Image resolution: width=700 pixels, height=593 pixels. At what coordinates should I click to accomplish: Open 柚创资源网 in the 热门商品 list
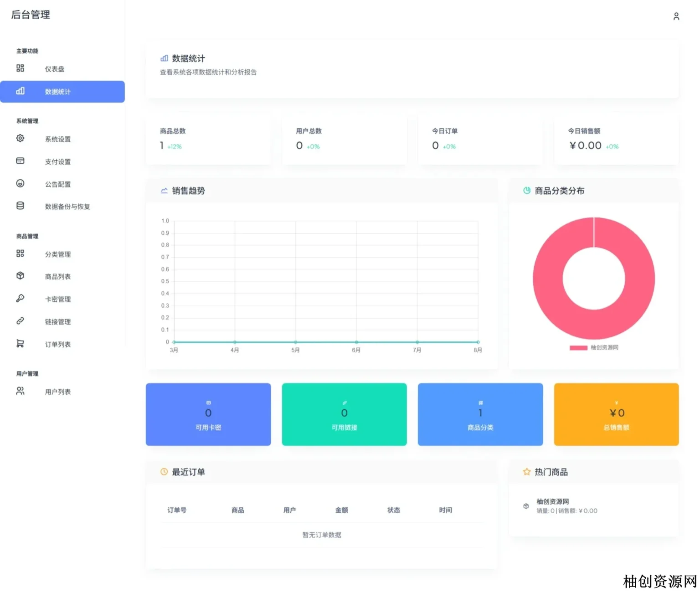coord(552,501)
